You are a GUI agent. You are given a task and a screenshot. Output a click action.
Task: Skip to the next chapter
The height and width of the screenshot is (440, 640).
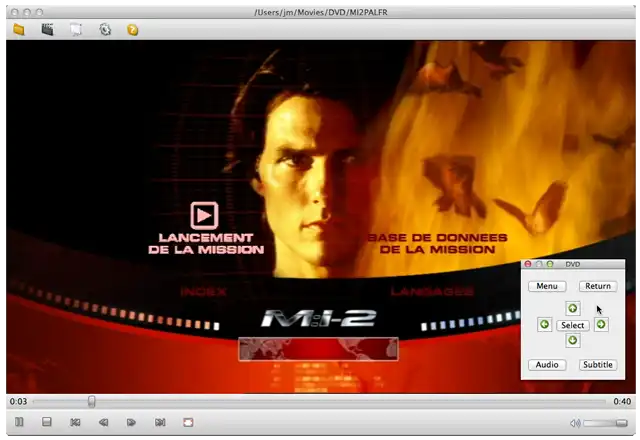160,422
